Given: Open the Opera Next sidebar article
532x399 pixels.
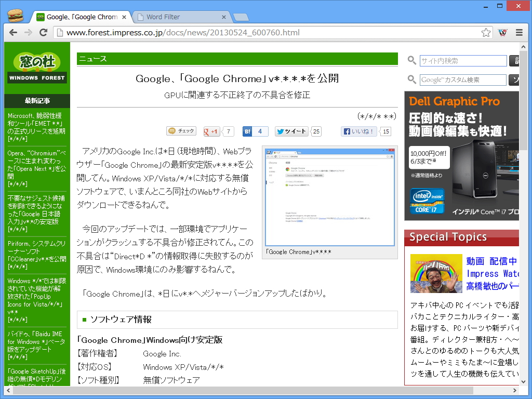Looking at the screenshot, I should tap(36, 169).
